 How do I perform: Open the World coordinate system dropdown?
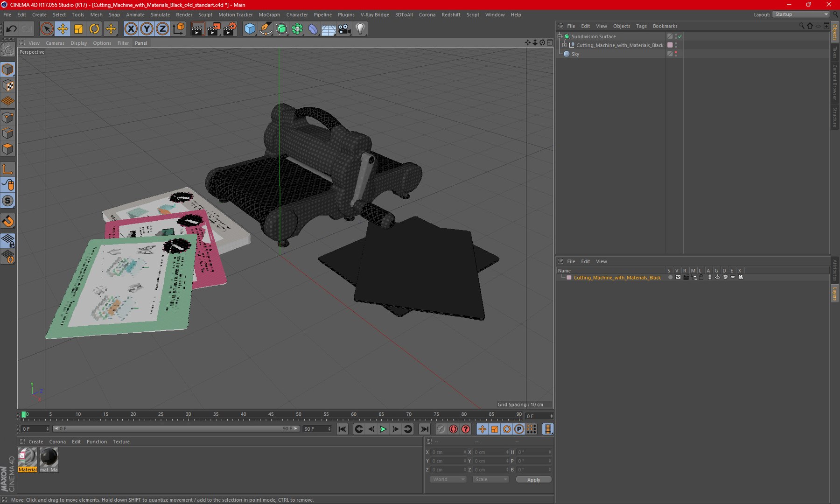(x=448, y=479)
